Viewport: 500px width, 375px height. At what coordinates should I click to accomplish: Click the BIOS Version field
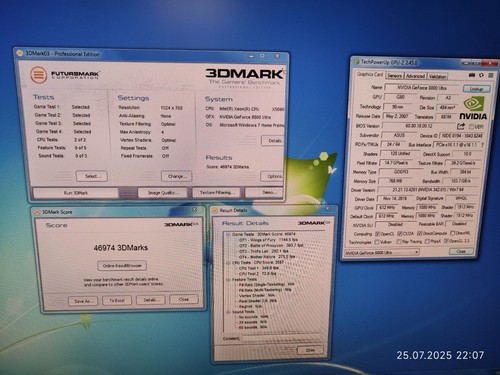[419, 126]
